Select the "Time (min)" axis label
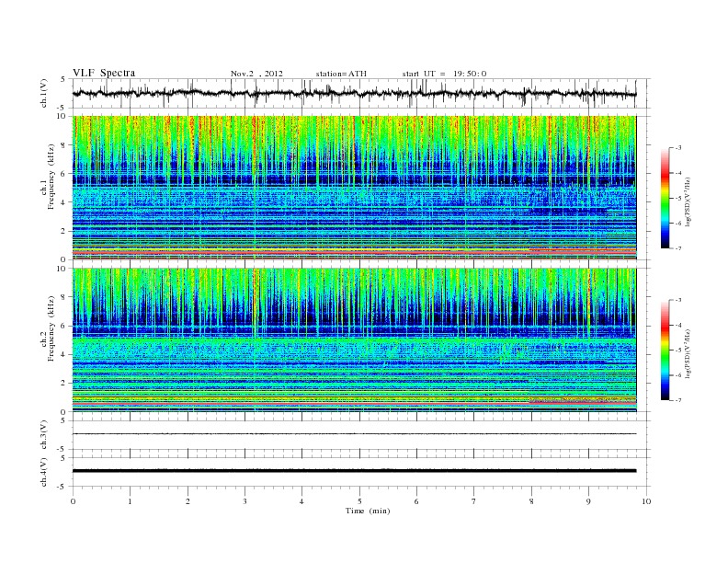Image resolution: width=728 pixels, height=563 pixels. tap(368, 511)
